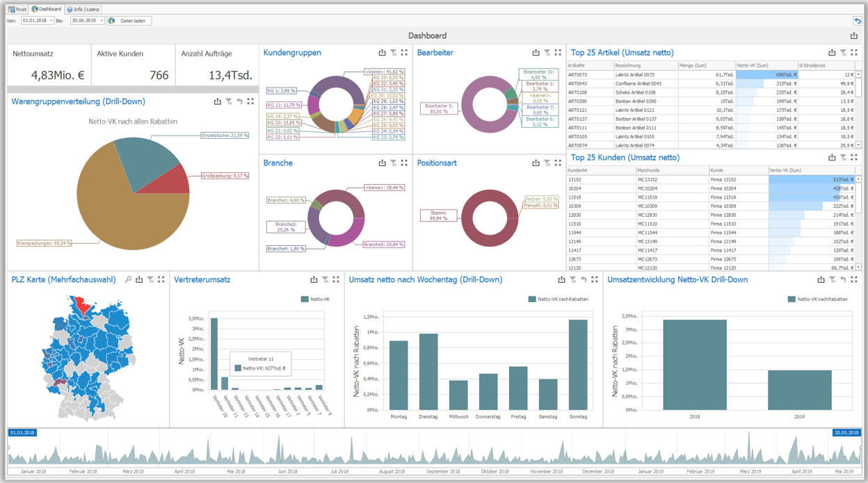Viewport: 868px width, 483px height.
Task: Drill up in the Wochentag chart
Action: pos(584,280)
